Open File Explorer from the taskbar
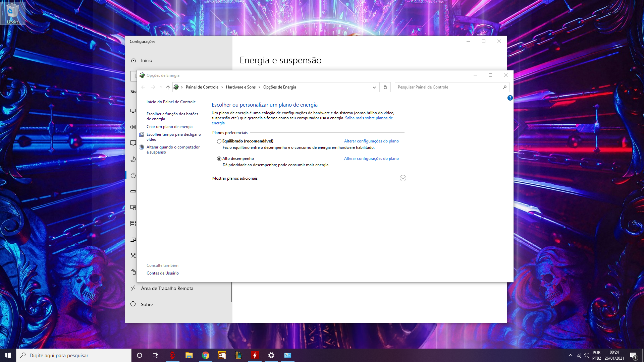Viewport: 644px width, 362px height. coord(189,355)
